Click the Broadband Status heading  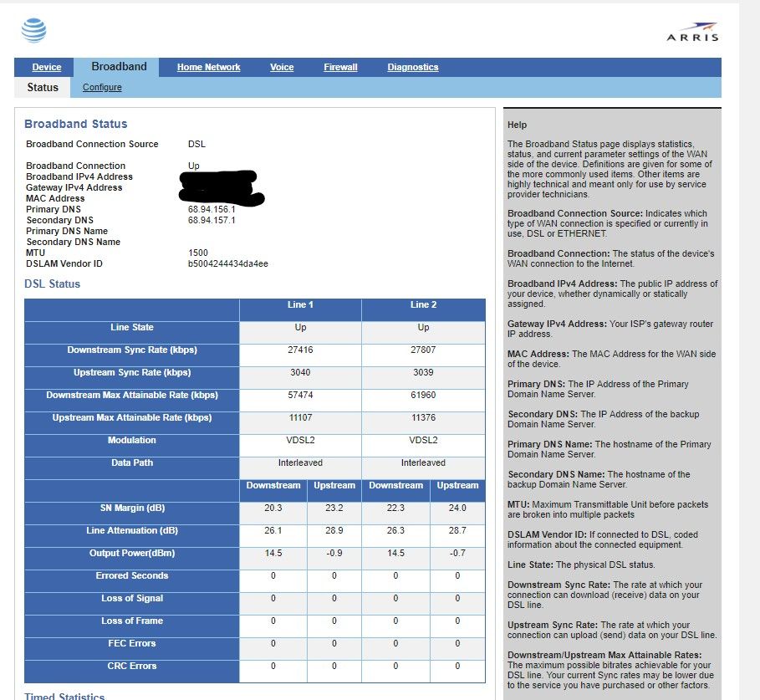point(76,124)
